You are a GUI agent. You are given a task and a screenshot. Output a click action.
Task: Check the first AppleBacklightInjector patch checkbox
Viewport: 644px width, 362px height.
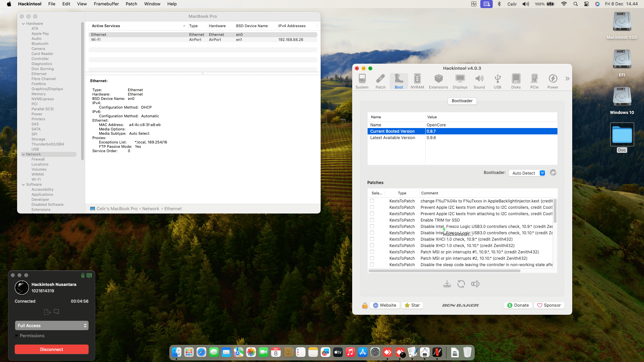(372, 201)
